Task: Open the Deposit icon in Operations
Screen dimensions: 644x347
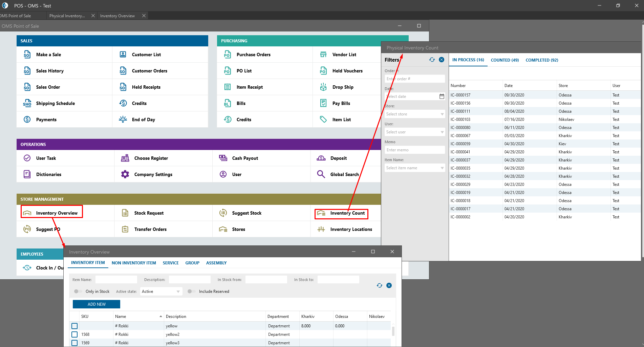Action: 321,158
